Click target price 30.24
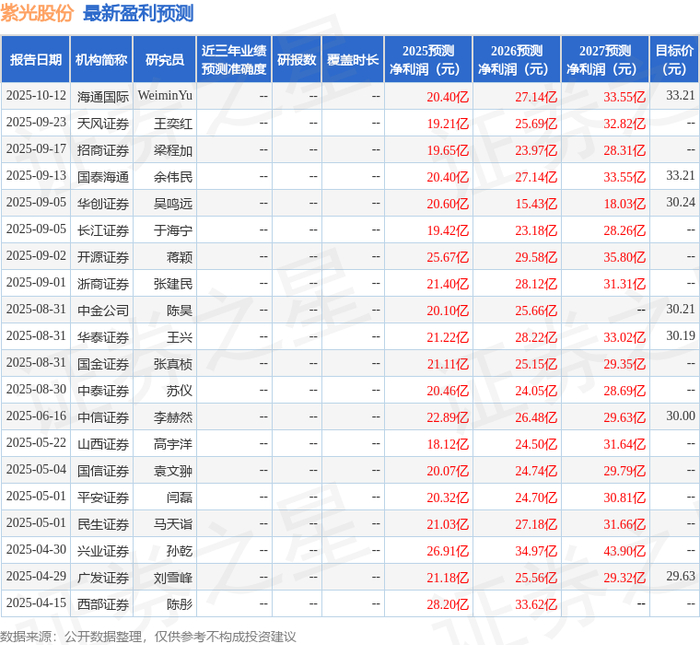This screenshot has height=645, width=700. point(681,202)
